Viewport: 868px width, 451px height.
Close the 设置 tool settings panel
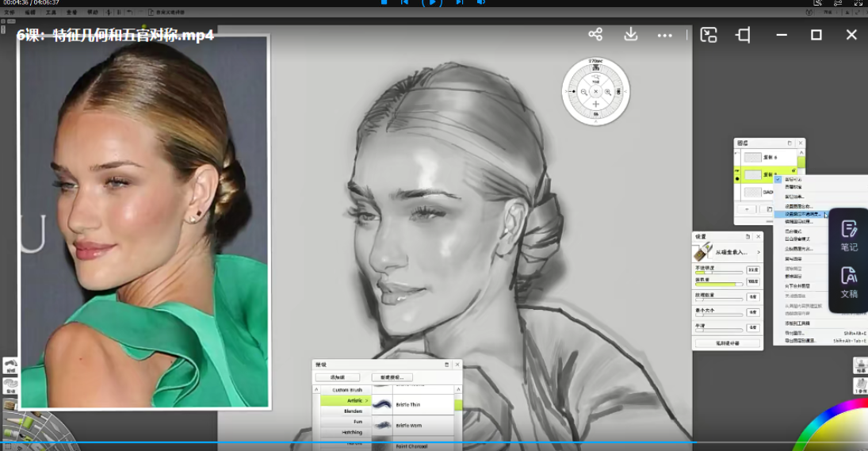[x=759, y=236]
